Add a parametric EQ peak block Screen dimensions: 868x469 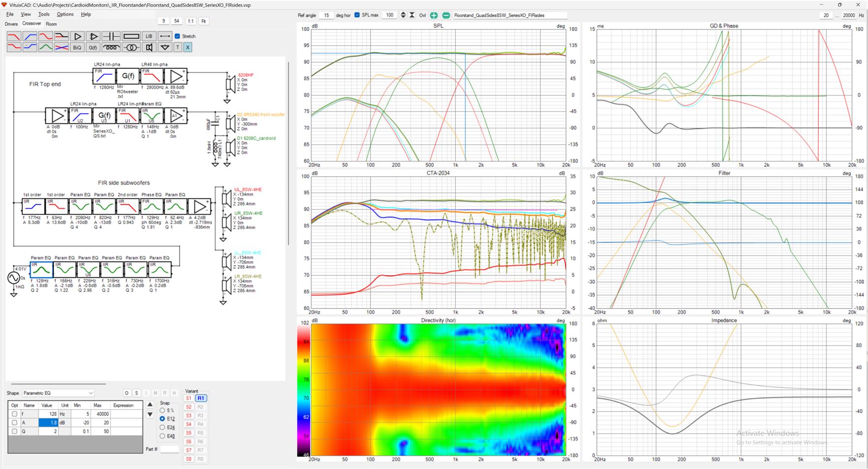click(46, 47)
